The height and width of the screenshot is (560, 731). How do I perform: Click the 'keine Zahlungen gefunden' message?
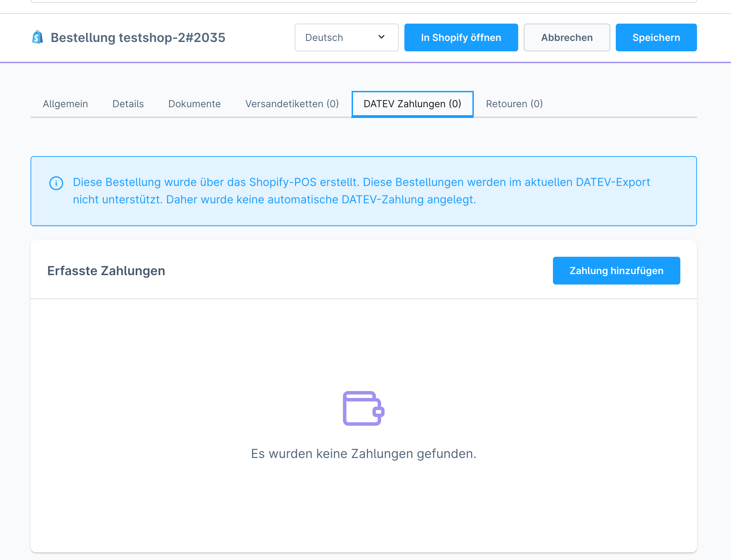[x=363, y=453]
